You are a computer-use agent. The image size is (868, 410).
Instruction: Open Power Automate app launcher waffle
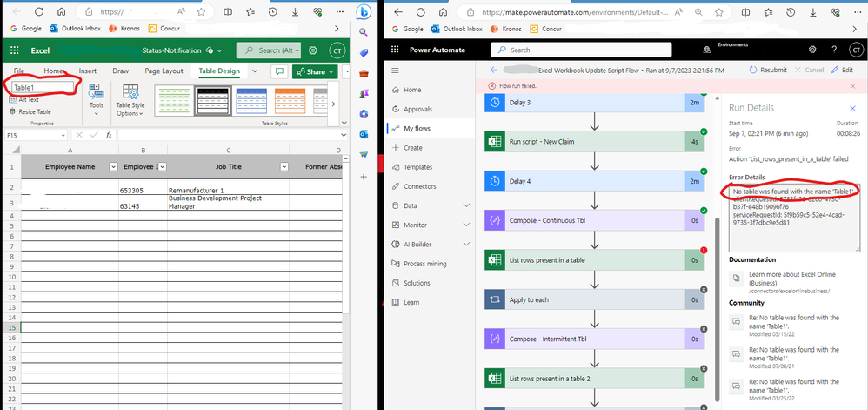(395, 50)
